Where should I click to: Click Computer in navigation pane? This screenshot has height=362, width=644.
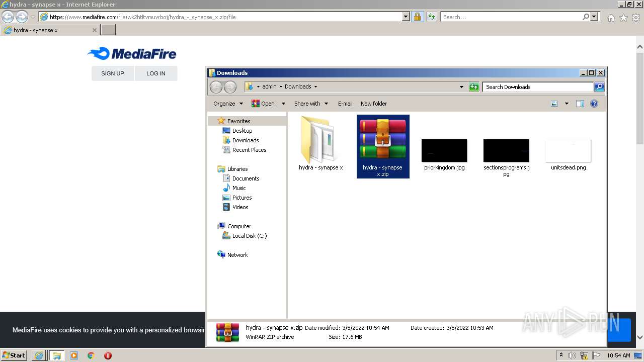[x=239, y=226]
